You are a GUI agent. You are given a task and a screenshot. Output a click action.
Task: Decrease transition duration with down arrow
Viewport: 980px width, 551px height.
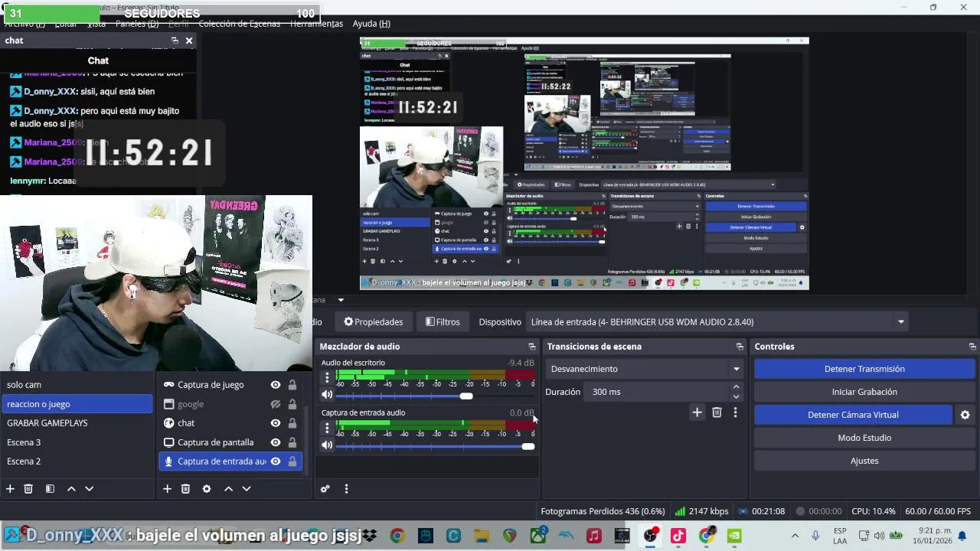pos(736,396)
